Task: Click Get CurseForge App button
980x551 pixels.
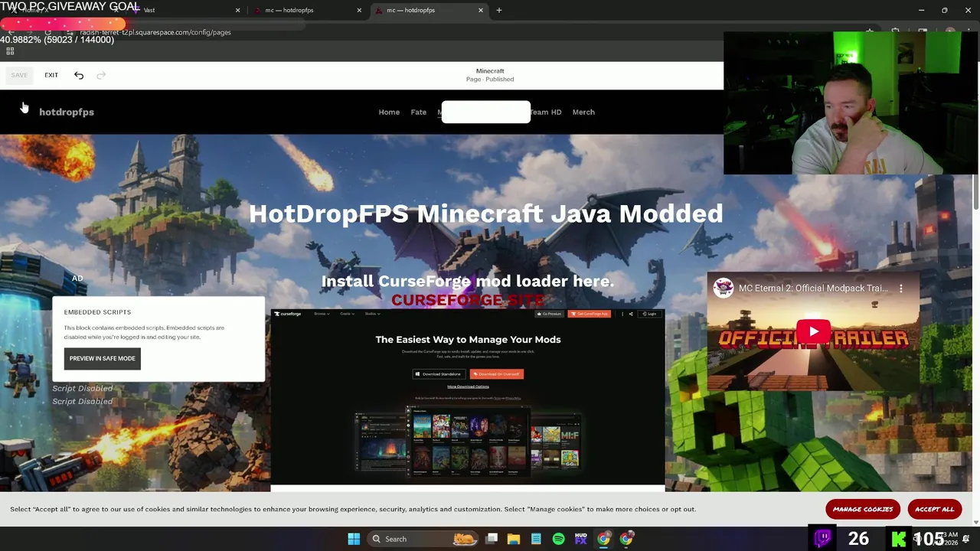Action: pos(590,314)
